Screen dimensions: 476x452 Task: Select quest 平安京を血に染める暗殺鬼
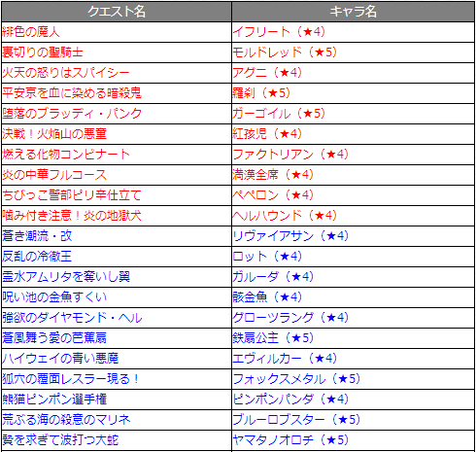(x=72, y=93)
